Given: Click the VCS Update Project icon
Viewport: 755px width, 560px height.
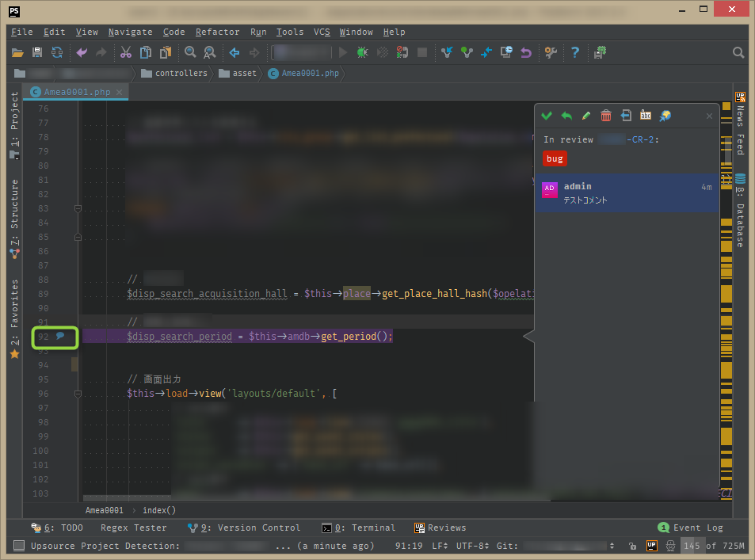Looking at the screenshot, I should (447, 52).
